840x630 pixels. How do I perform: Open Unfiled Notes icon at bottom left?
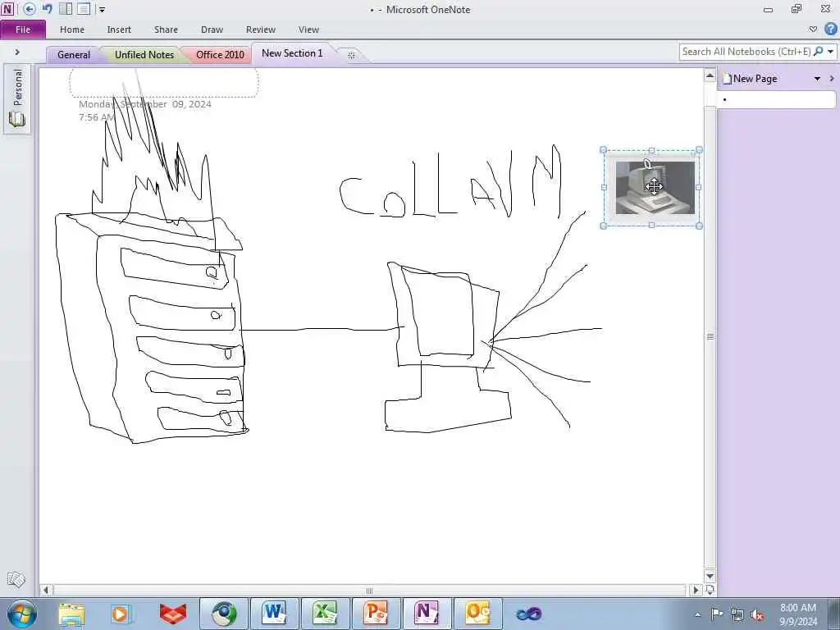(16, 580)
